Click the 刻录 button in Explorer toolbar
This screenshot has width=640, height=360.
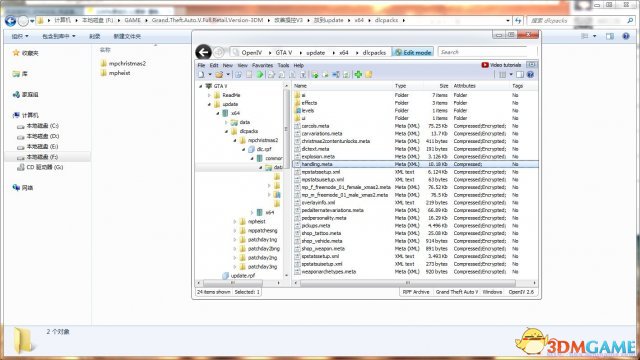pos(95,36)
